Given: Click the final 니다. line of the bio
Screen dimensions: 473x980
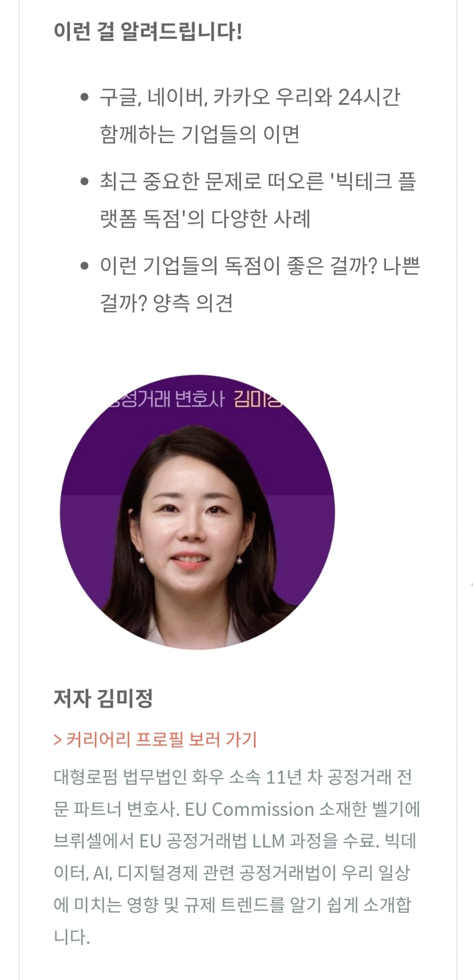Looking at the screenshot, I should [x=72, y=937].
